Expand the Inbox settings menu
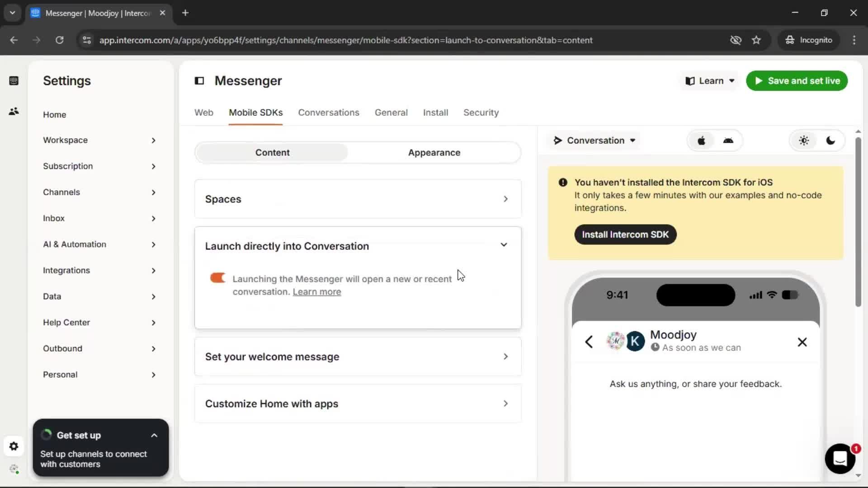Image resolution: width=868 pixels, height=488 pixels. (x=99, y=219)
